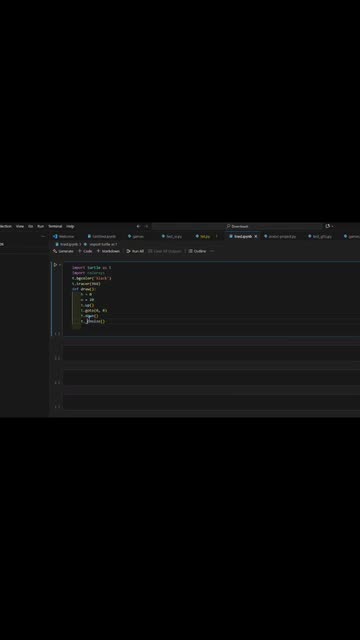Screen dimensions: 360x640
Task: Select the third empty notebook cell
Action: coord(211,403)
